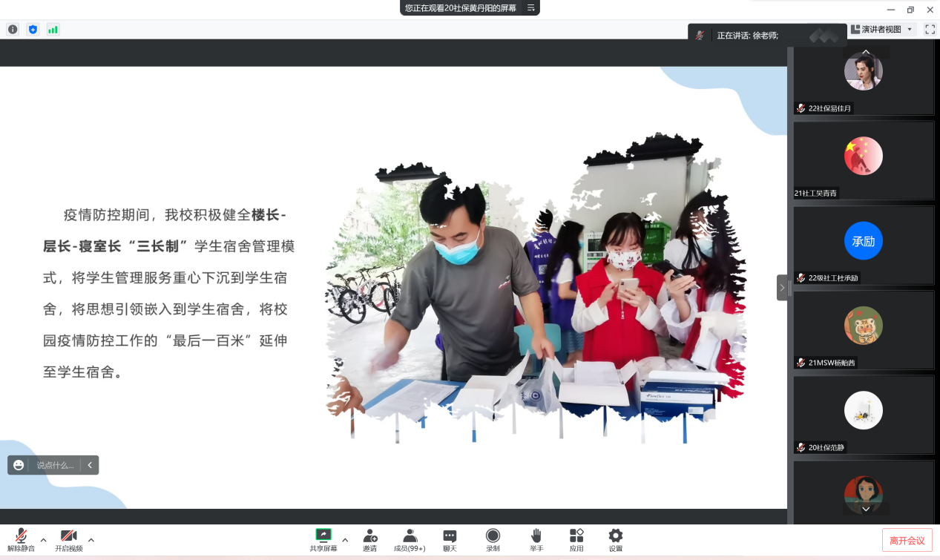Turn on camera with 开启视频
Image resolution: width=940 pixels, height=560 pixels.
pos(68,540)
